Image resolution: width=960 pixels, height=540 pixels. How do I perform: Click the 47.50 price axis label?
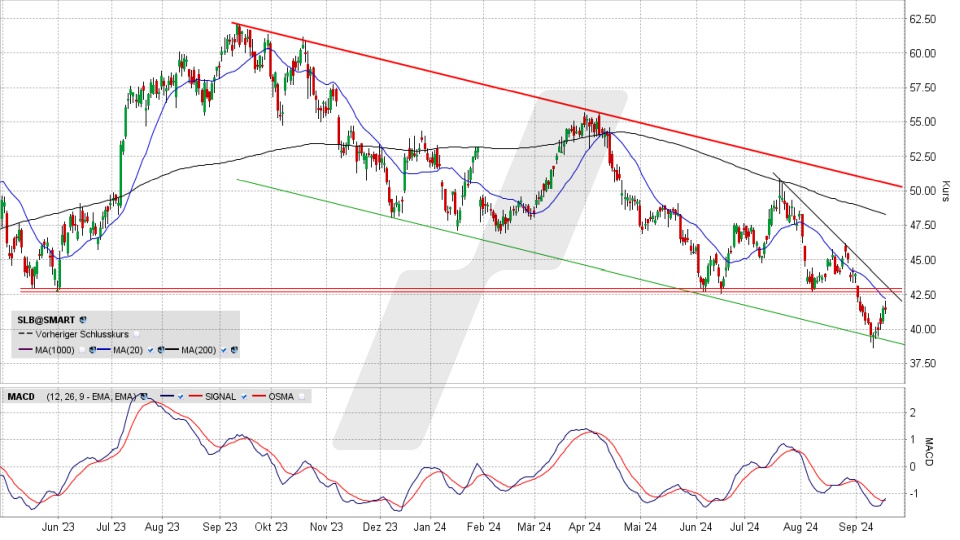(923, 225)
